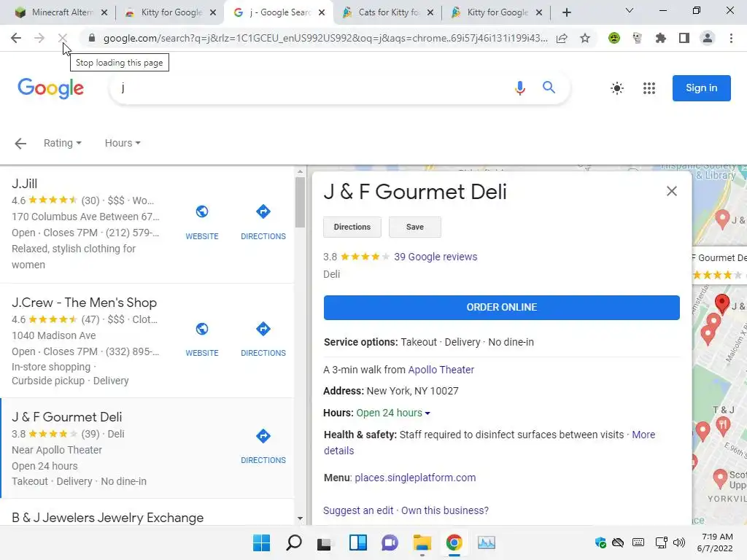
Task: Start voice search with microphone icon
Action: point(519,88)
